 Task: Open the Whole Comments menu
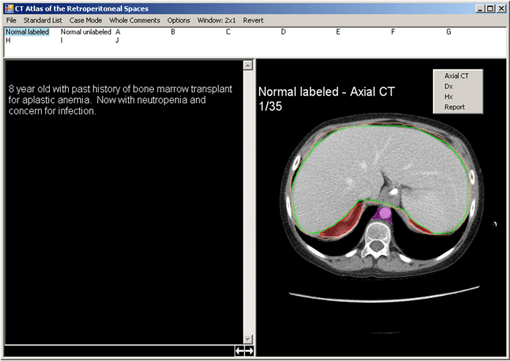click(x=135, y=20)
